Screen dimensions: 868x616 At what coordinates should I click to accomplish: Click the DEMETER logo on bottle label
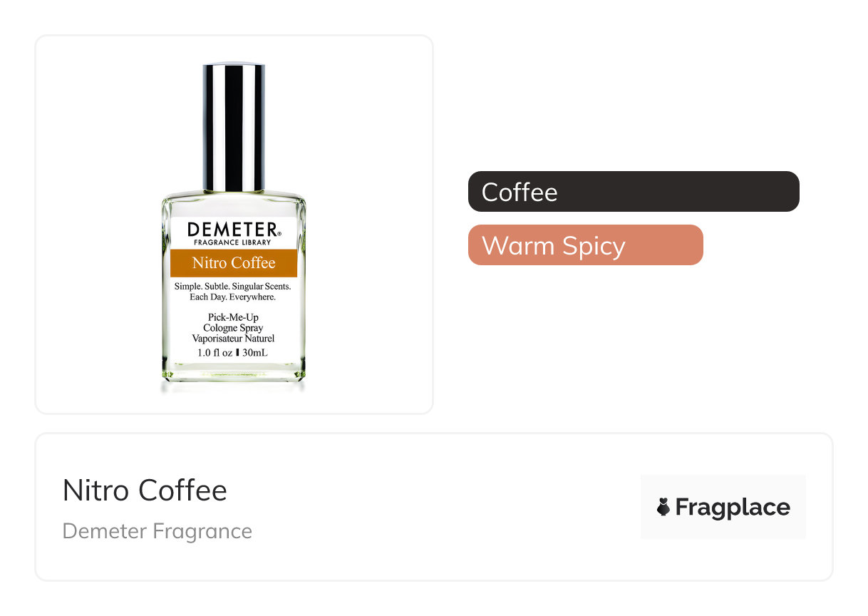click(234, 230)
